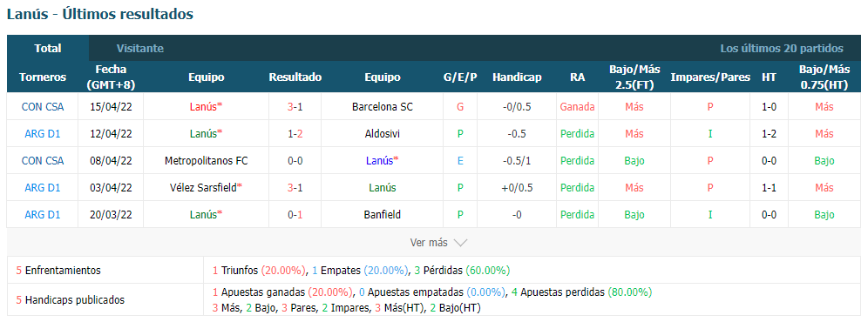Click the CON CSA link dated 08/04/22

coord(43,160)
